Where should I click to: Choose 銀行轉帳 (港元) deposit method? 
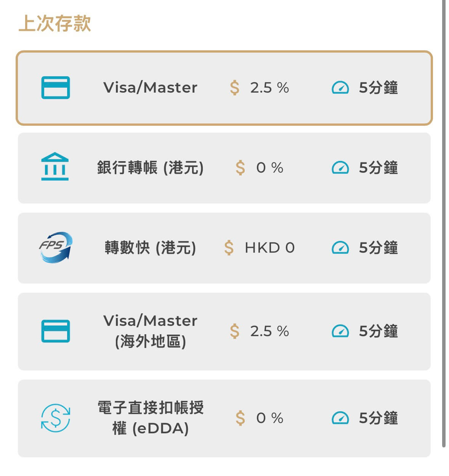pyautogui.click(x=224, y=168)
